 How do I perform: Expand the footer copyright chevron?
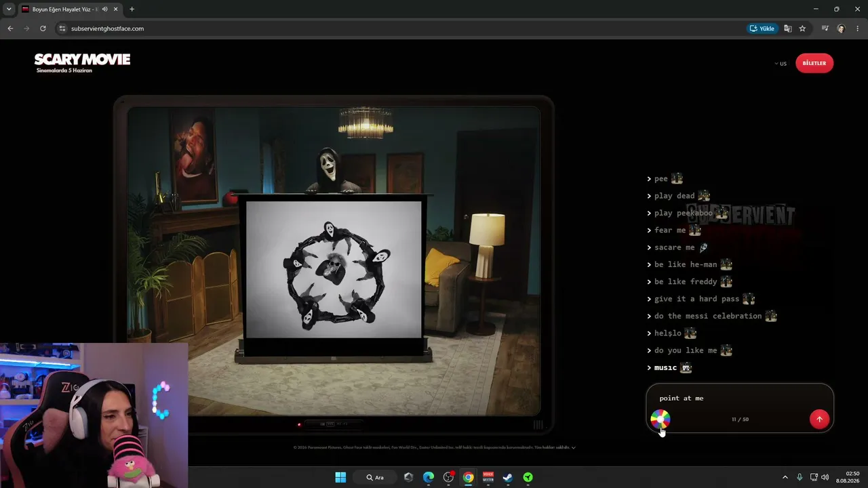click(574, 447)
